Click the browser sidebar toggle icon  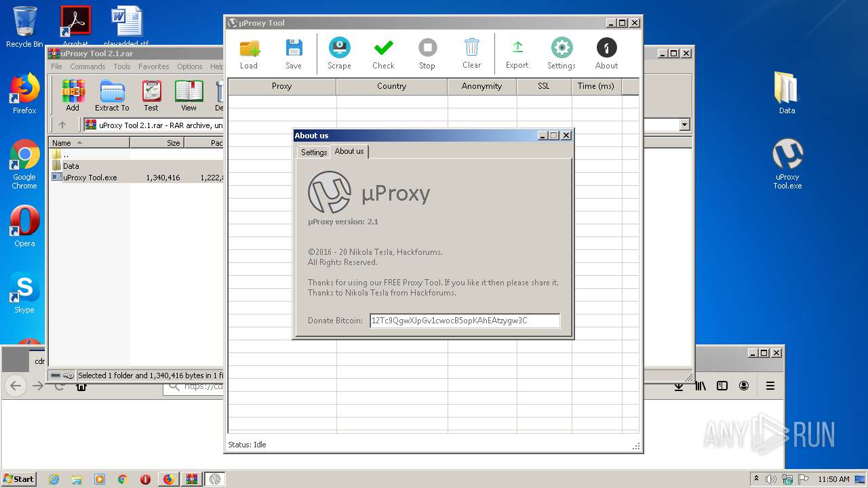722,386
